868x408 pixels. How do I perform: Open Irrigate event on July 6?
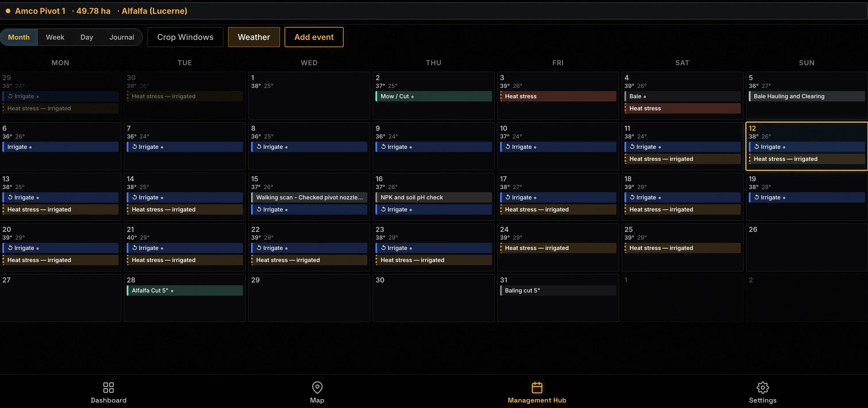[x=60, y=147]
